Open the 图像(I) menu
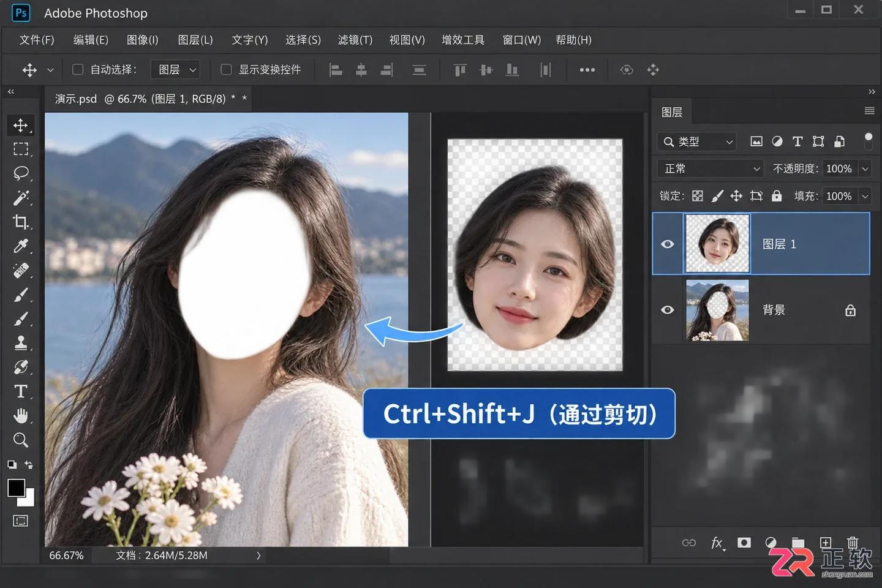Image resolution: width=882 pixels, height=588 pixels. pos(143,40)
